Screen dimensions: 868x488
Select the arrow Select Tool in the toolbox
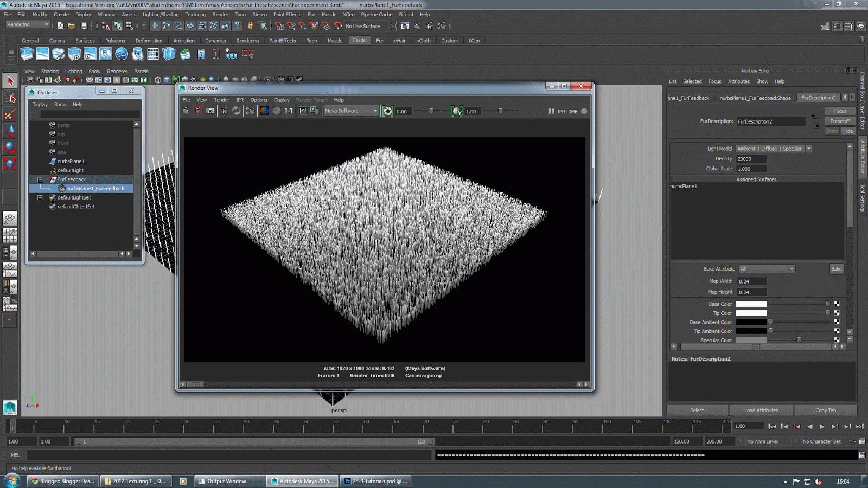pyautogui.click(x=9, y=80)
